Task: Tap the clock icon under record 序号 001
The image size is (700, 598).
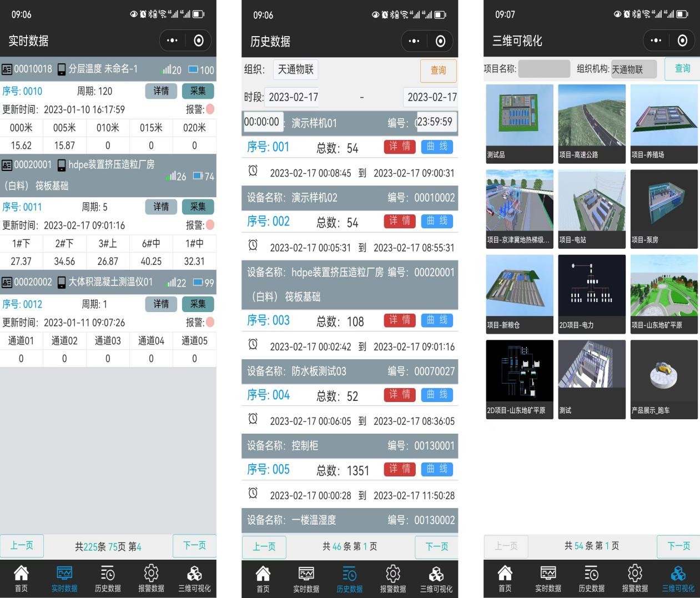Action: [253, 170]
